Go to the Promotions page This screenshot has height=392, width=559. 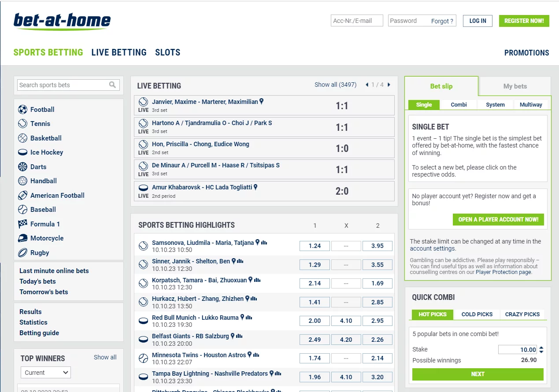(527, 53)
